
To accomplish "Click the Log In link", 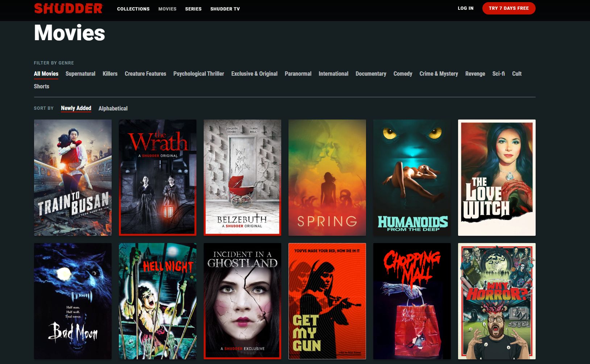I will (x=465, y=8).
